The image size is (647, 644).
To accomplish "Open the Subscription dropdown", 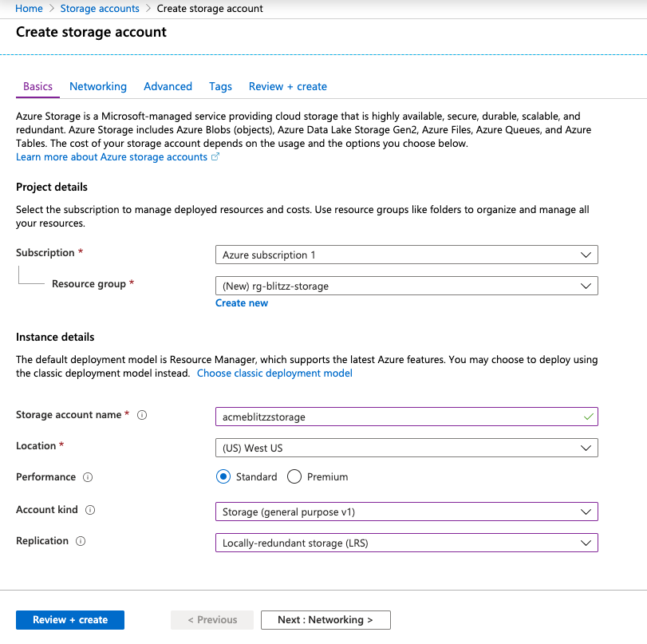I will (x=406, y=255).
